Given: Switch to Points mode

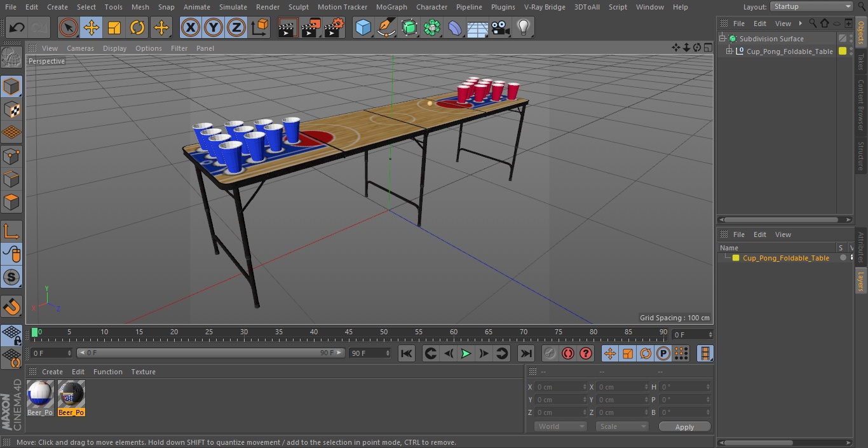Looking at the screenshot, I should coord(11,156).
